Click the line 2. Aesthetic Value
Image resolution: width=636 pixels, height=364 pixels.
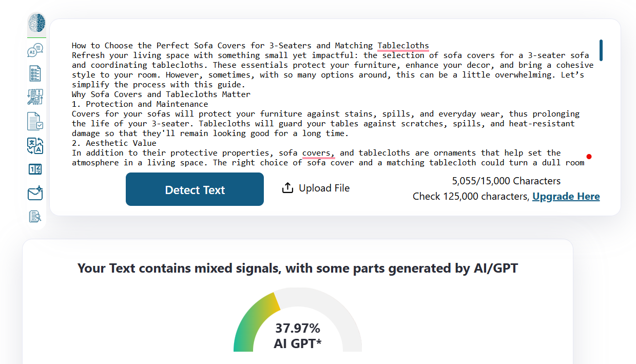click(114, 143)
